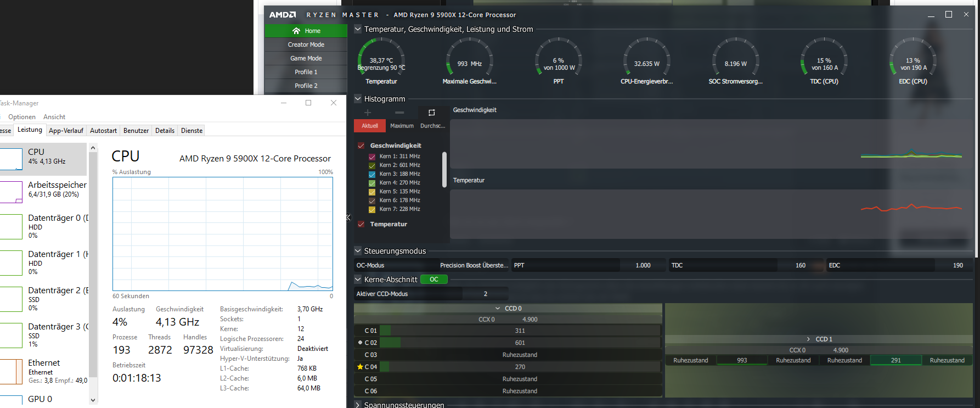980x408 pixels.
Task: Select CPU graph thumbnail in Task Manager
Action: point(11,159)
